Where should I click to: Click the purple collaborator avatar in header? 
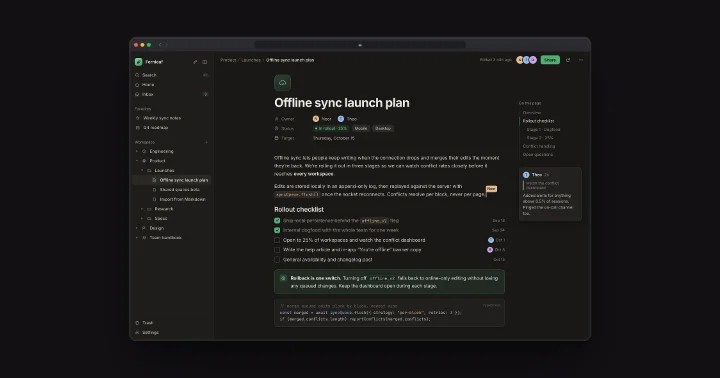(533, 60)
